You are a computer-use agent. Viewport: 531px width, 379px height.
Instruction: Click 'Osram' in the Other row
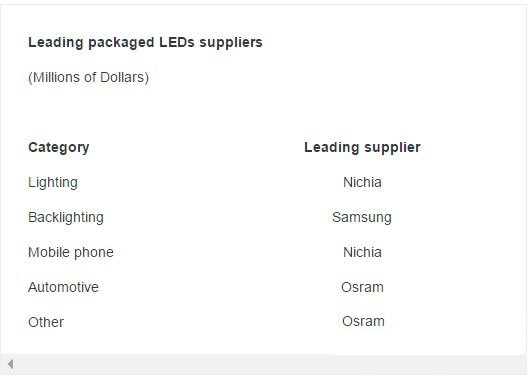coord(363,321)
